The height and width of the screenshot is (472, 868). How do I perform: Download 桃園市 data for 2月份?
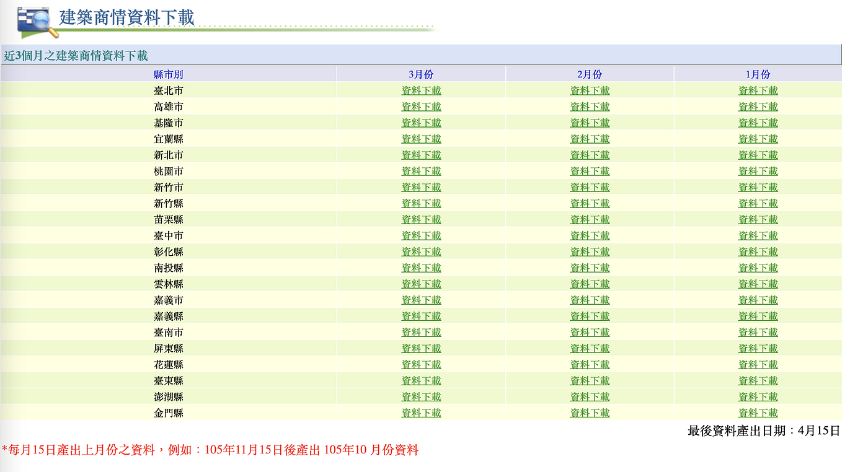(590, 171)
